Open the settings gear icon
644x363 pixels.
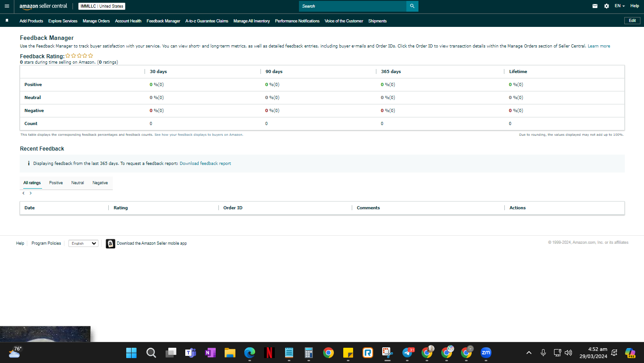pos(606,6)
